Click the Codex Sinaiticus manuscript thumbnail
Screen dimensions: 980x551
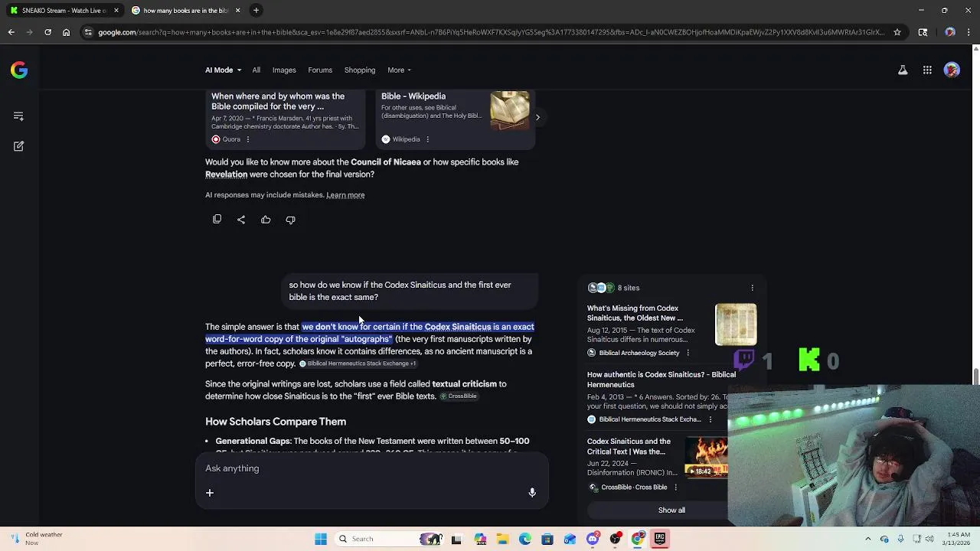[736, 324]
